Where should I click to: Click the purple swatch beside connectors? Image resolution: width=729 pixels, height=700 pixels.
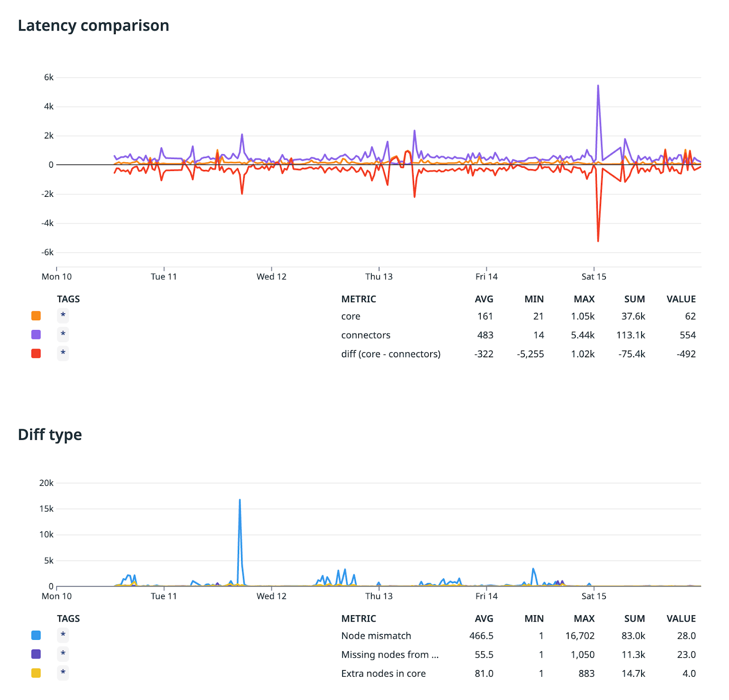click(36, 334)
